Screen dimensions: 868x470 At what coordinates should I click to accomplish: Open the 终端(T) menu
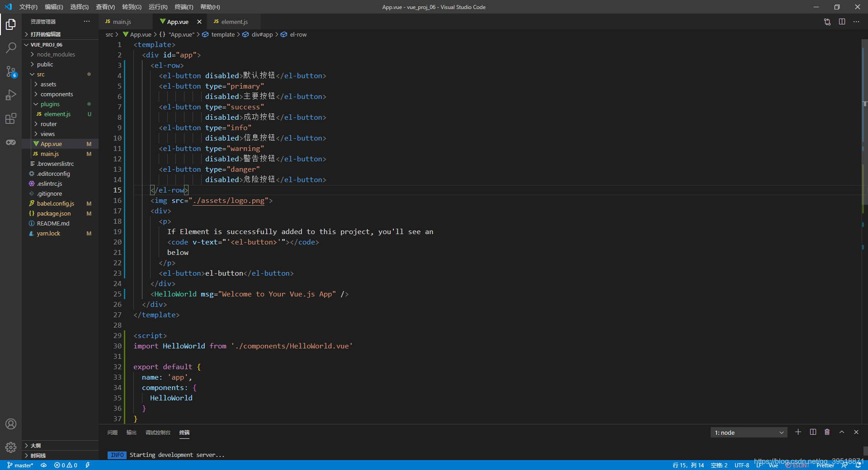coord(184,7)
